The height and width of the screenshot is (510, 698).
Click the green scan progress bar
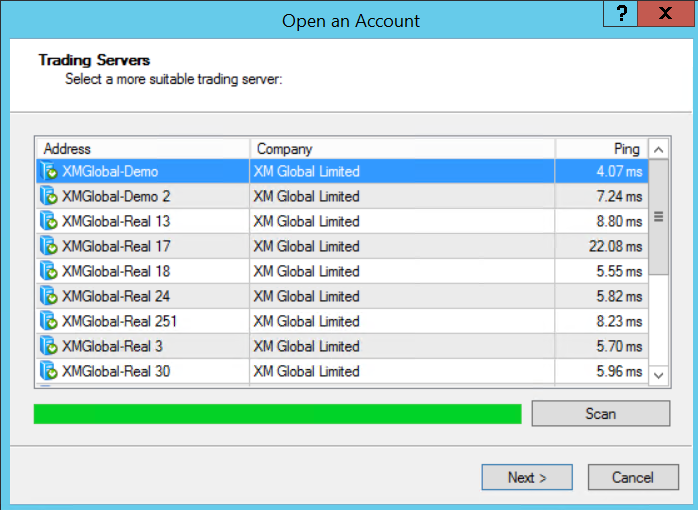[x=278, y=414]
